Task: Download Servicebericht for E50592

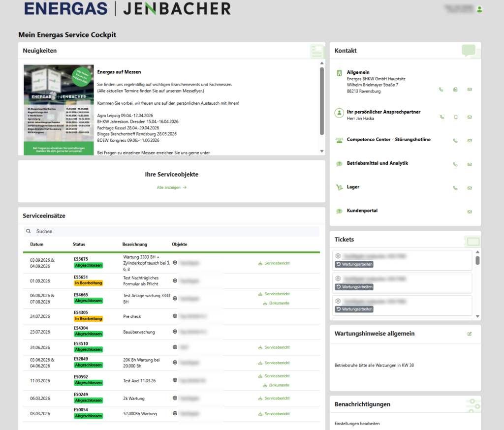Action: 274,376
